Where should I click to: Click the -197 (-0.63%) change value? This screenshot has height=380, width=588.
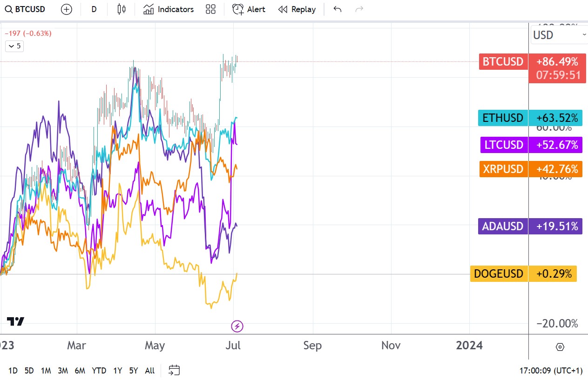click(28, 33)
